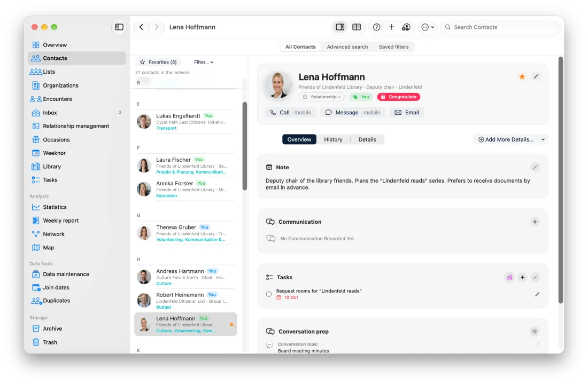The width and height of the screenshot is (588, 385).
Task: Toggle favorite star in Lena Hoffmann header
Action: coord(522,77)
